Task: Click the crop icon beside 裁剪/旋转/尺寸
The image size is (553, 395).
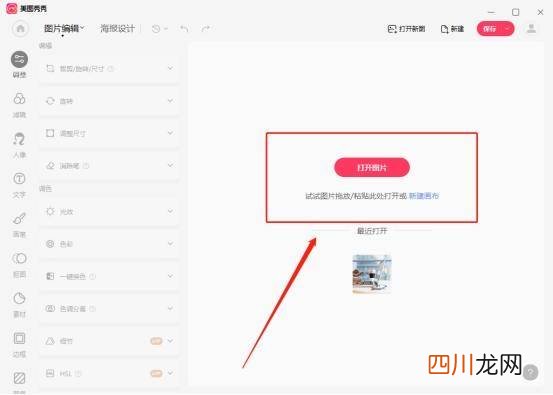Action: click(x=50, y=68)
